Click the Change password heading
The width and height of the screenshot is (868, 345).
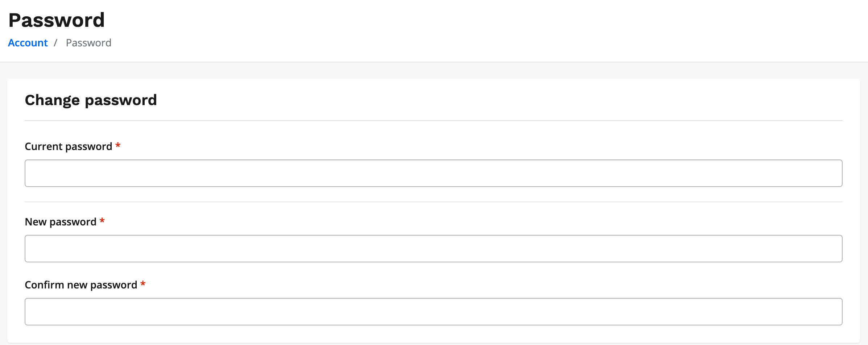point(91,100)
